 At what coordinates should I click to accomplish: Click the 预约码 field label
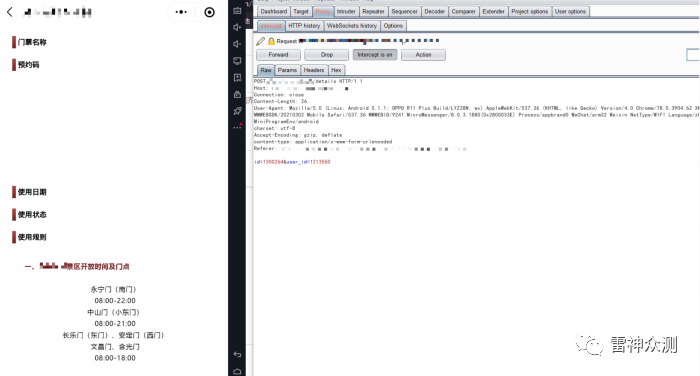[28, 65]
